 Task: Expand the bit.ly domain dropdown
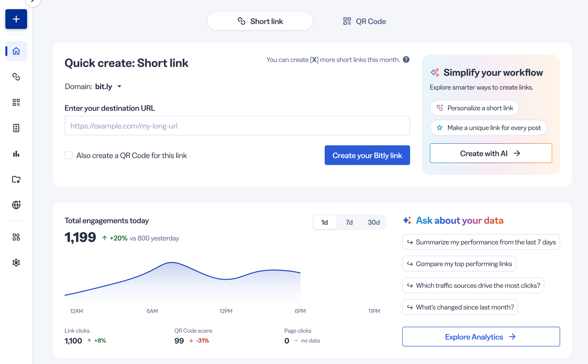coord(109,86)
